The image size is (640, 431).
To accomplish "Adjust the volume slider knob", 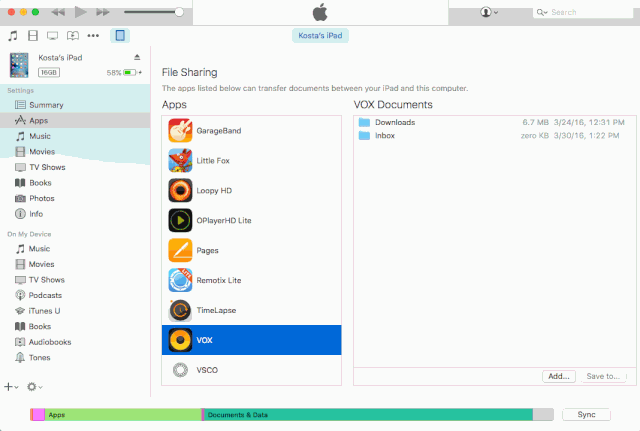I will point(179,12).
